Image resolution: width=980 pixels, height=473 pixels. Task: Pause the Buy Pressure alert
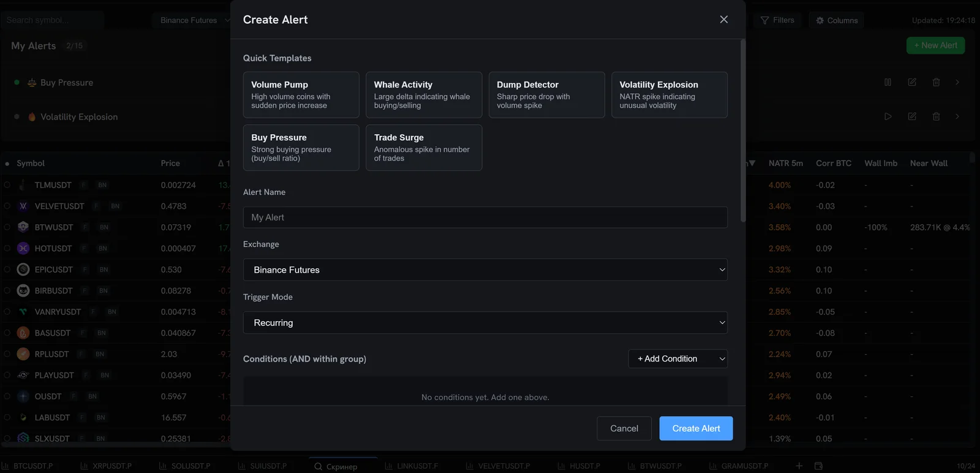point(888,82)
